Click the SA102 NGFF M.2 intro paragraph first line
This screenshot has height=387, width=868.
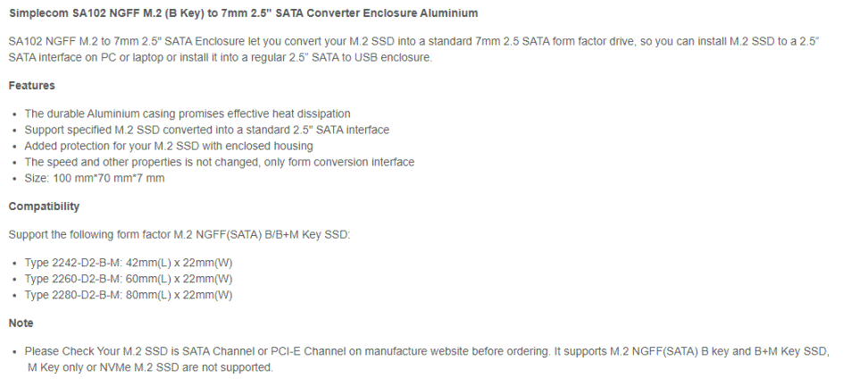pos(413,41)
